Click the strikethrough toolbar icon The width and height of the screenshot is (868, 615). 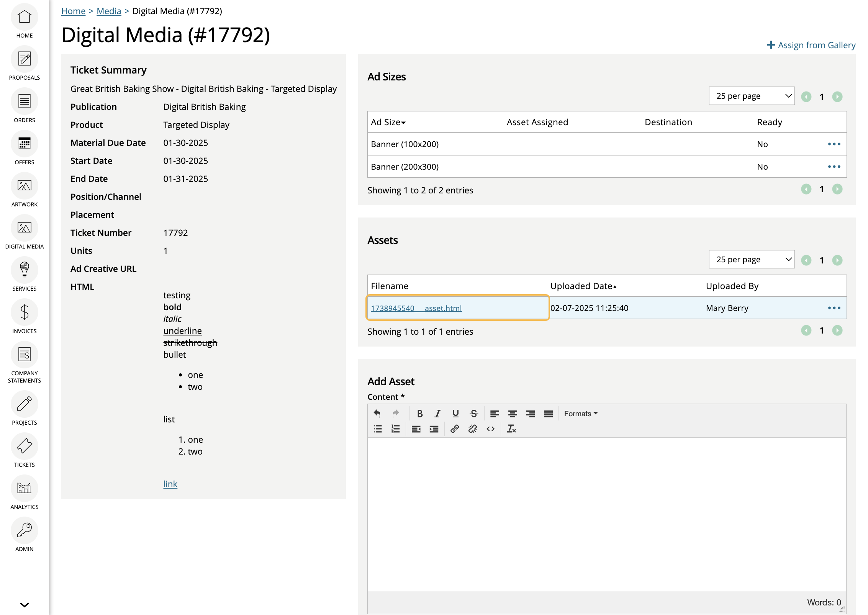pos(474,414)
